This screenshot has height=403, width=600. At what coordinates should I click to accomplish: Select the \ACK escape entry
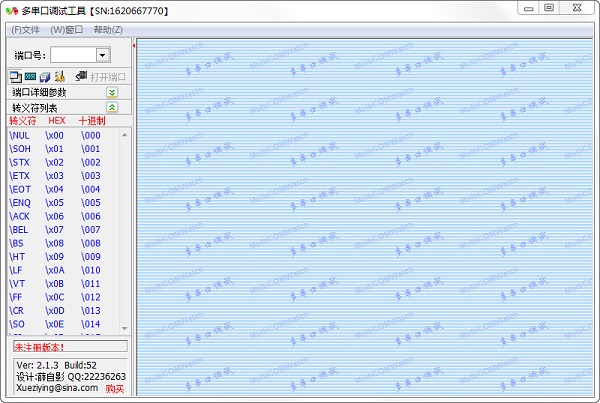[x=20, y=216]
